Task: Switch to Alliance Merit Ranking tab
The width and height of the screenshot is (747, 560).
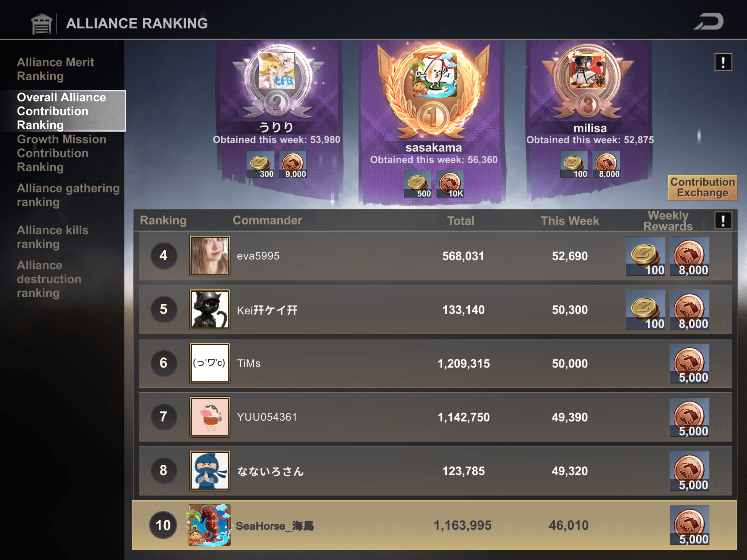Action: [55, 69]
